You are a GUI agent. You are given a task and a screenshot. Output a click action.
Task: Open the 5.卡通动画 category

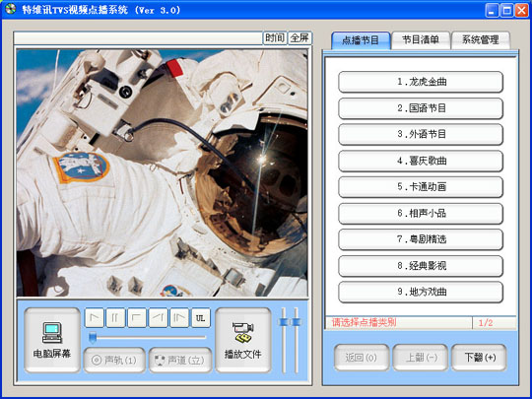[x=421, y=187]
